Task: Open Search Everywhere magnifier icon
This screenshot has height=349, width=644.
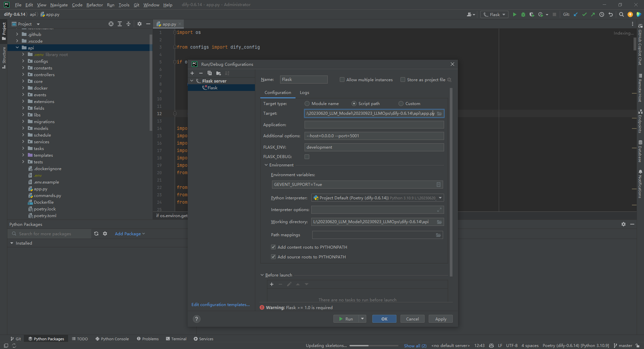Action: point(621,14)
